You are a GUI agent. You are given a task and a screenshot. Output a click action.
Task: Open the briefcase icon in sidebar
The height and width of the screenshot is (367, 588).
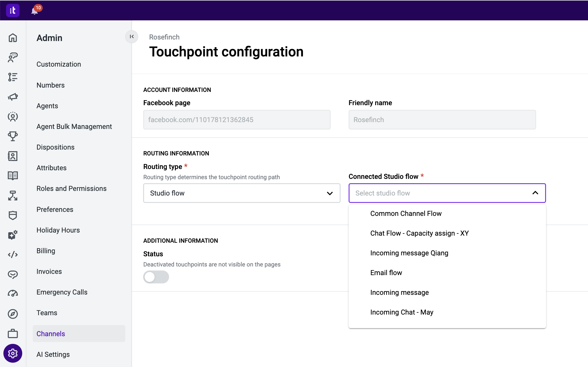[x=13, y=334]
